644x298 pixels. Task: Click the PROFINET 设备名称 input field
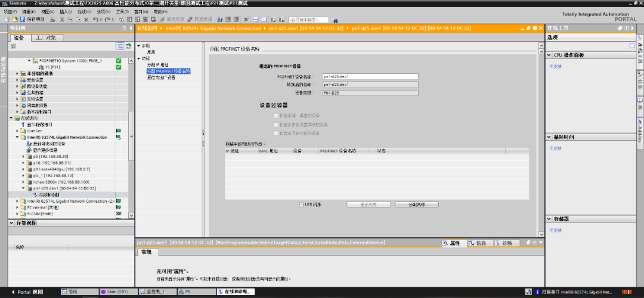(370, 76)
